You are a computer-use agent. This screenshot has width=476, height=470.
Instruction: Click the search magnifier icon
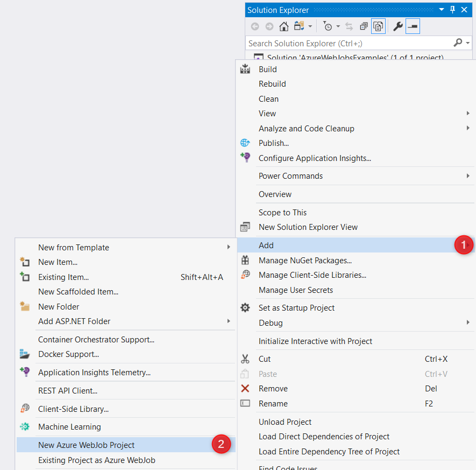point(458,43)
